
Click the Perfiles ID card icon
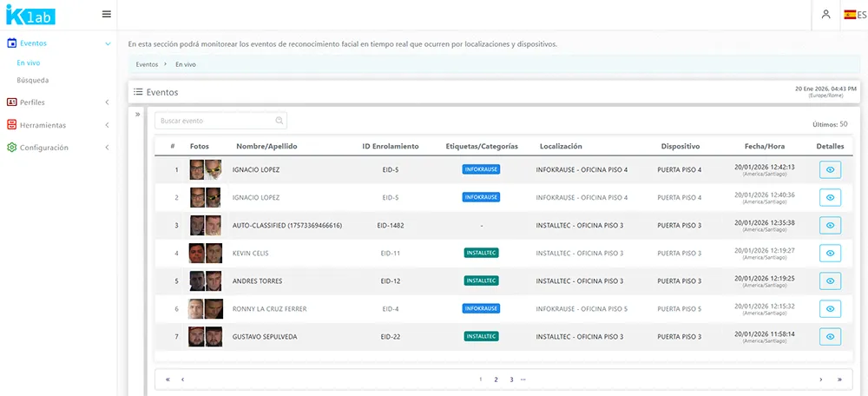coord(11,102)
